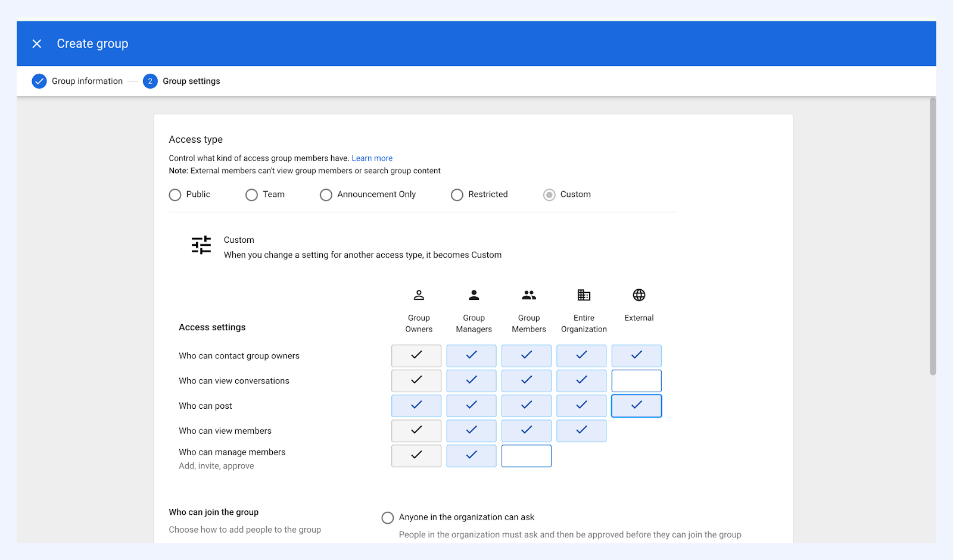The image size is (953, 560).
Task: Toggle Group Owners for view conversations
Action: click(x=416, y=381)
